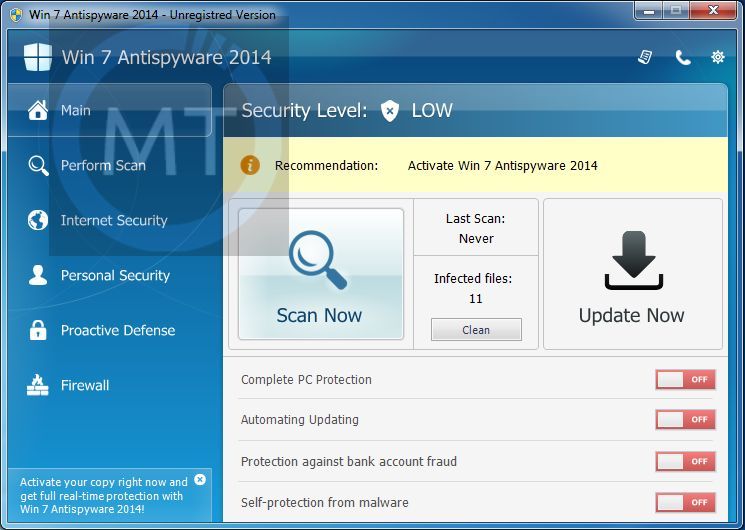This screenshot has height=530, width=745.
Task: Click the firewall brick wall icon
Action: pos(38,385)
